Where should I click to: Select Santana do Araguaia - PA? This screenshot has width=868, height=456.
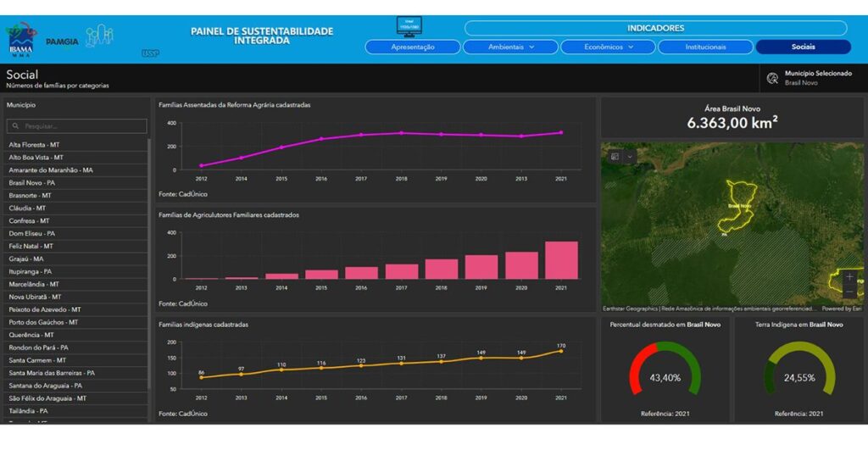click(x=75, y=386)
